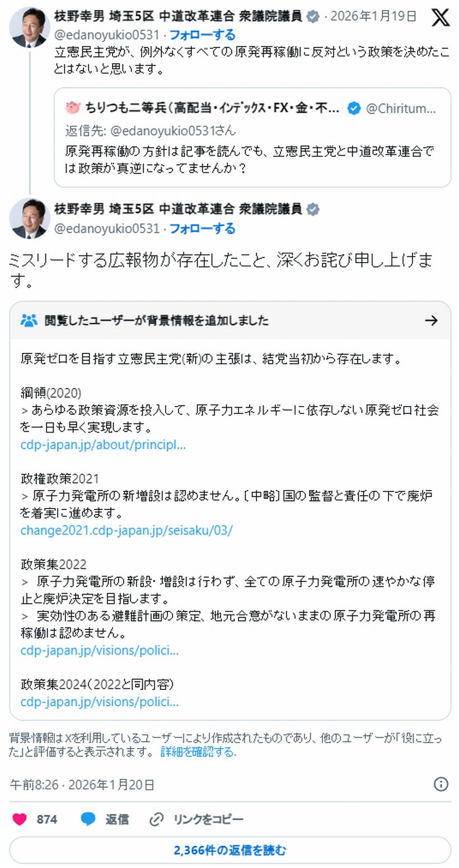
Task: Open change2021.cdp-japan.jp/seisaku/03/ link
Action: point(127,530)
